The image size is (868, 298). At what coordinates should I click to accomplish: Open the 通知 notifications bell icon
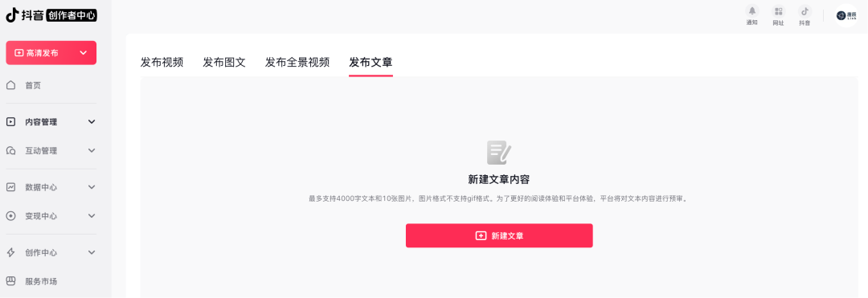coord(751,11)
